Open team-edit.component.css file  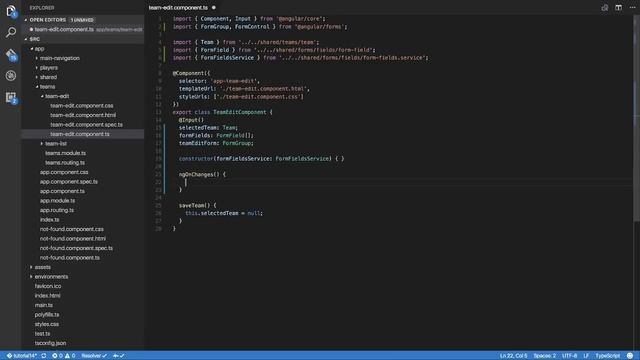(82, 105)
